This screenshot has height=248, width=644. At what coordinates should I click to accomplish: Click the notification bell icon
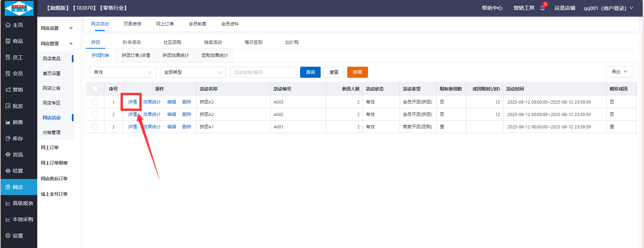point(542,8)
